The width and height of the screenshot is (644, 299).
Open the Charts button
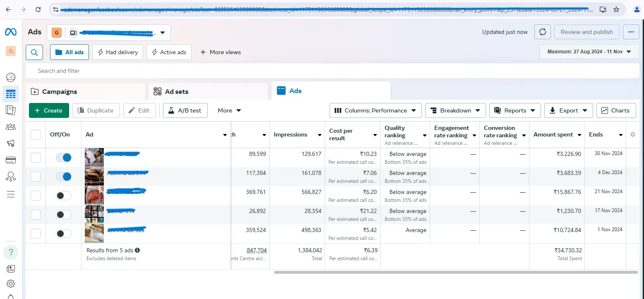tap(615, 110)
